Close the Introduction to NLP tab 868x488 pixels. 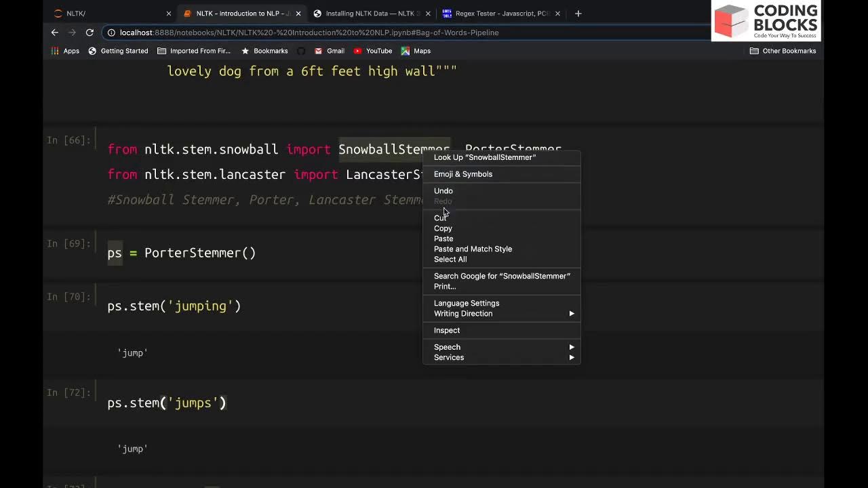tap(298, 14)
